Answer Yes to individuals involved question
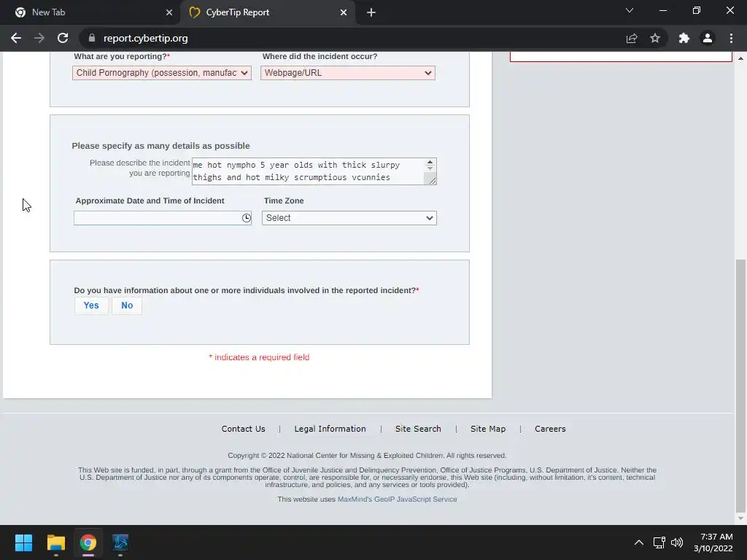 tap(91, 306)
